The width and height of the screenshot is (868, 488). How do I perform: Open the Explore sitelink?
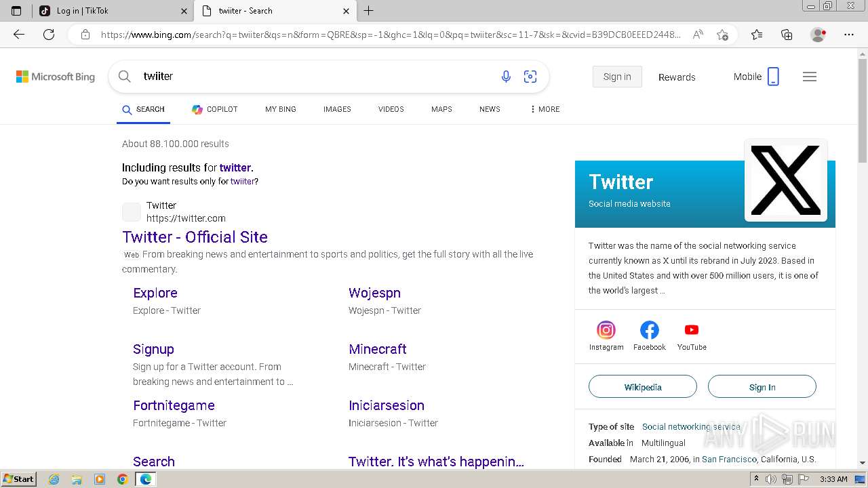[x=155, y=293]
